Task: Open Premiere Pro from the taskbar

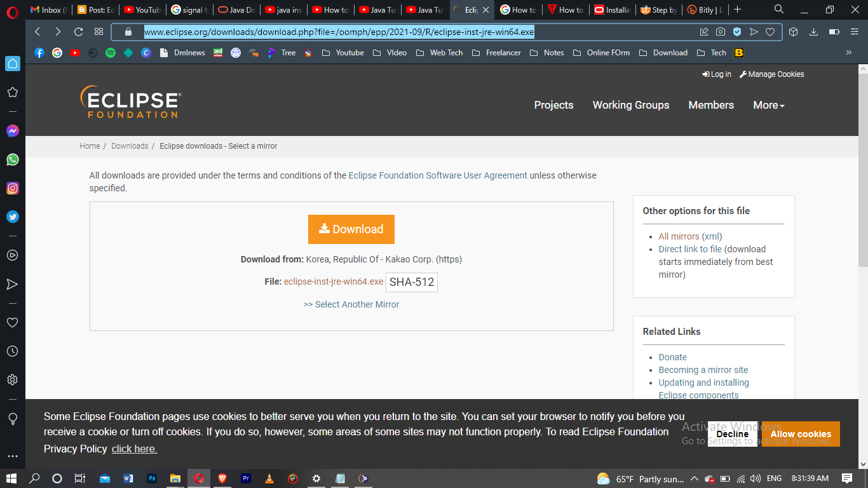Action: click(x=246, y=478)
